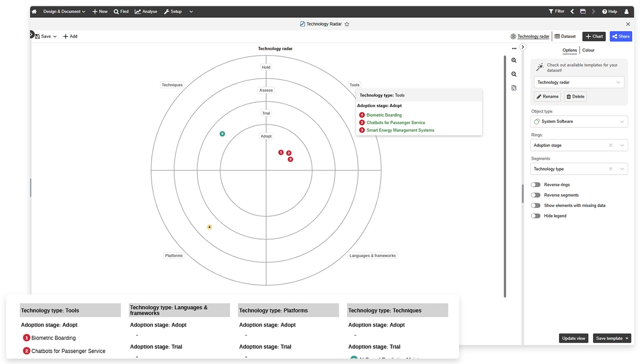Open the Find menu
The width and height of the screenshot is (640, 364).
(121, 11)
